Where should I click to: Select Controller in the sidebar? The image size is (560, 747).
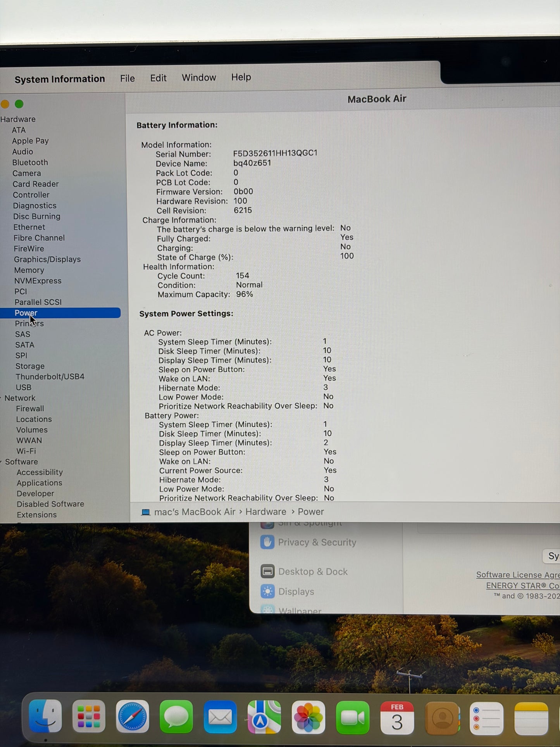click(31, 195)
